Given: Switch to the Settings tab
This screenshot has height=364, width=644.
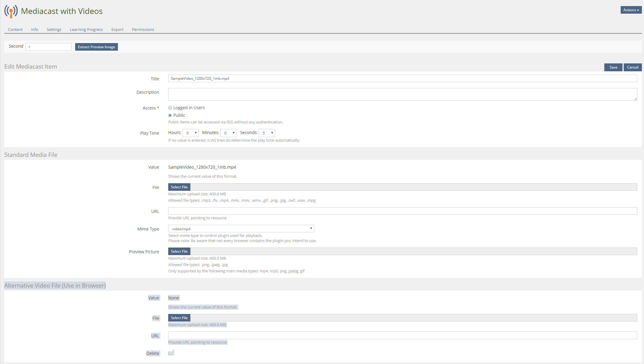Looking at the screenshot, I should coord(54,29).
